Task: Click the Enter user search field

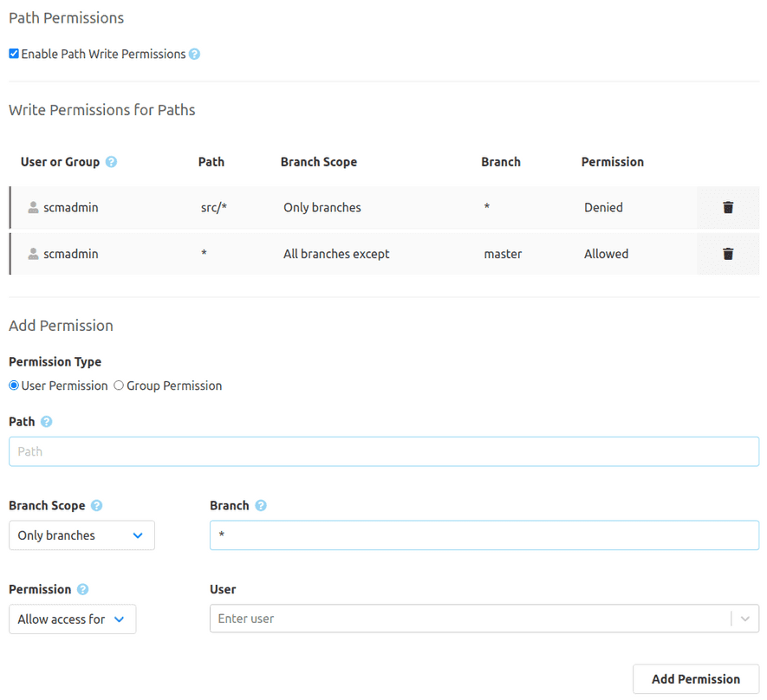Action: (468, 619)
